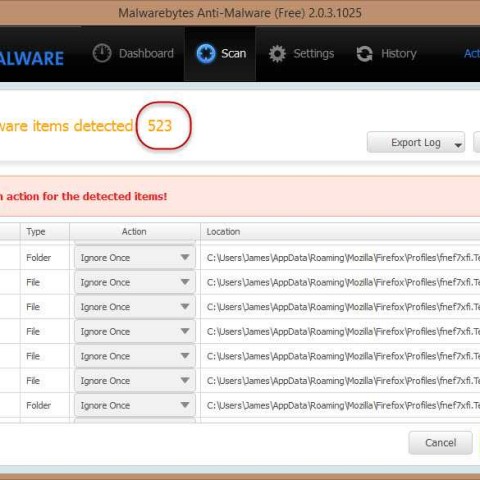This screenshot has height=480, width=480.
Task: Open the action dropdown in the third File row
Action: click(135, 331)
